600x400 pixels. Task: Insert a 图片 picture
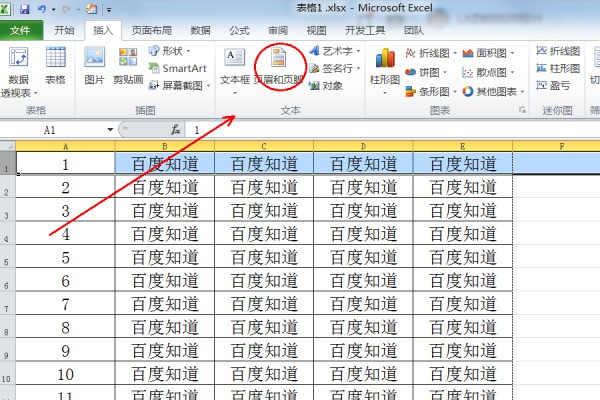(x=95, y=65)
